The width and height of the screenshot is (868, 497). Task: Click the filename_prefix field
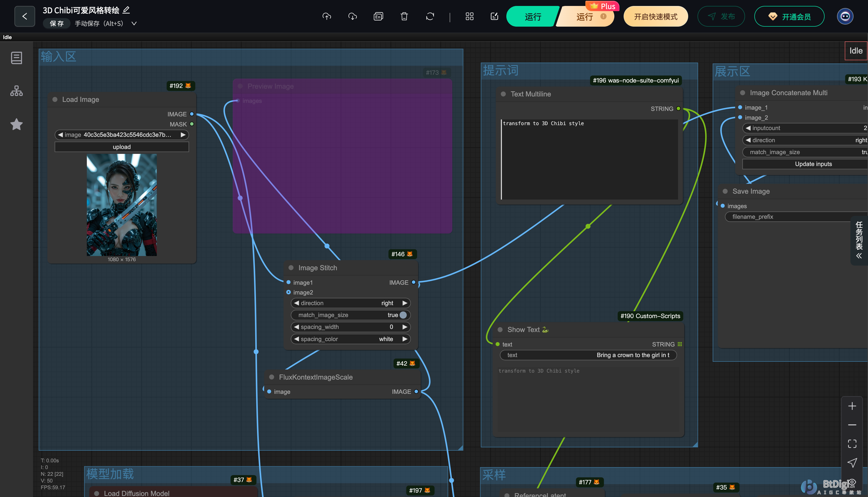click(796, 216)
